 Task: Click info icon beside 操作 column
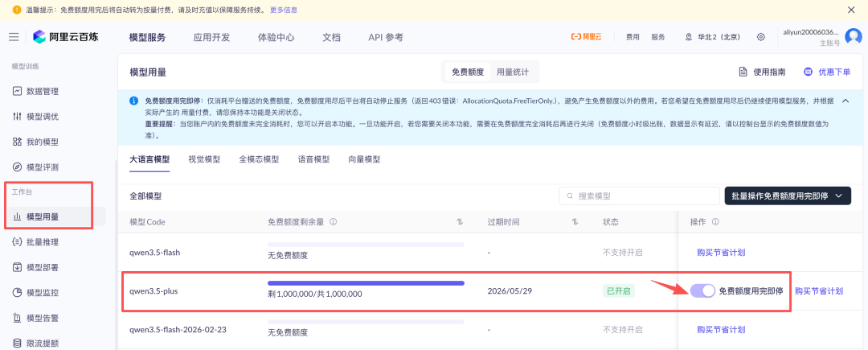715,222
